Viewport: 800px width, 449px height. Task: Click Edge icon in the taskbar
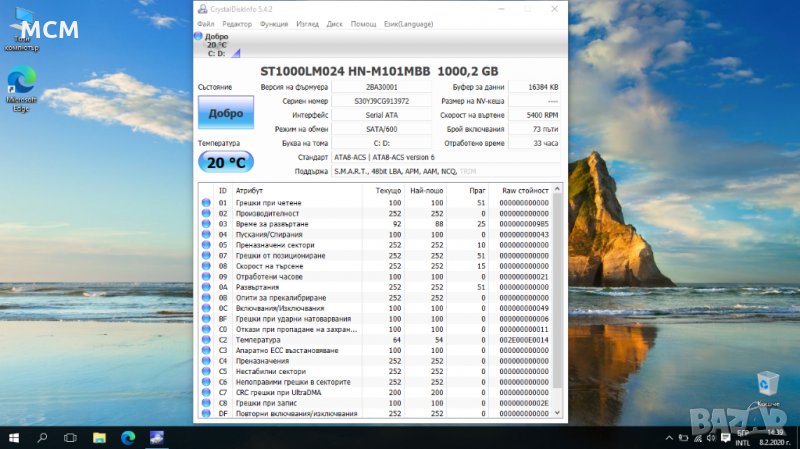pyautogui.click(x=128, y=438)
